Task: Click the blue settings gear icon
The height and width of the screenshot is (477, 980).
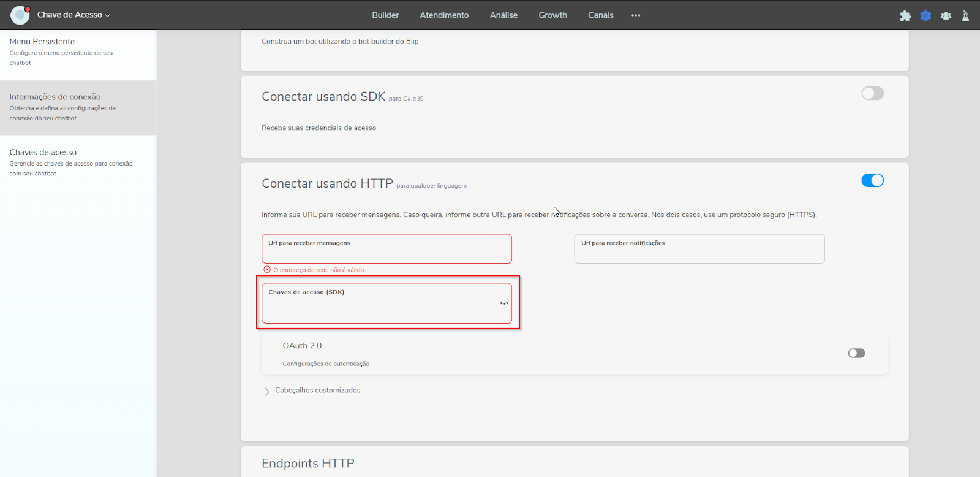Action: coord(925,16)
